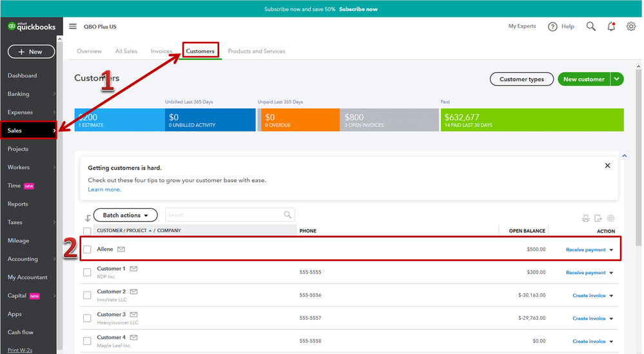
Task: Click the QuickBooks logo
Action: (x=32, y=26)
